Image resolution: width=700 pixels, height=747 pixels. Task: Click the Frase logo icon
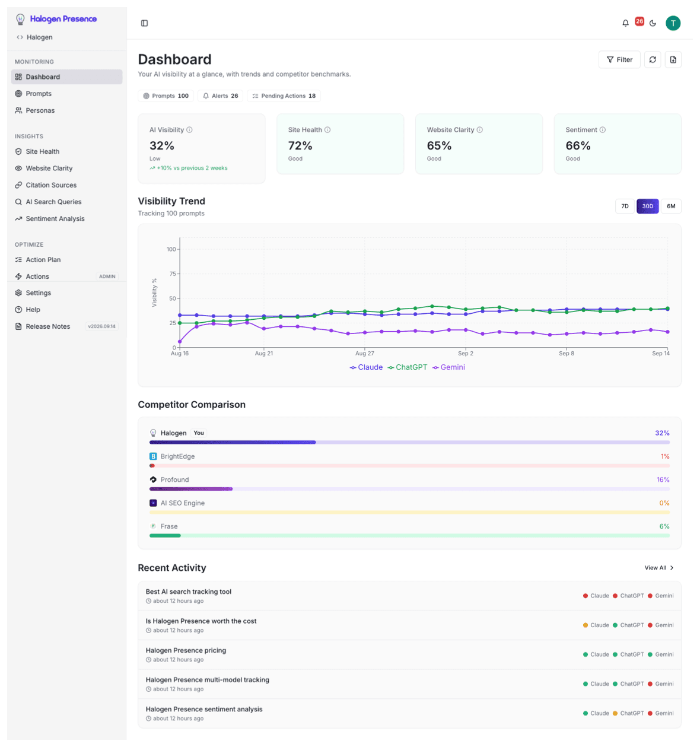tap(153, 526)
